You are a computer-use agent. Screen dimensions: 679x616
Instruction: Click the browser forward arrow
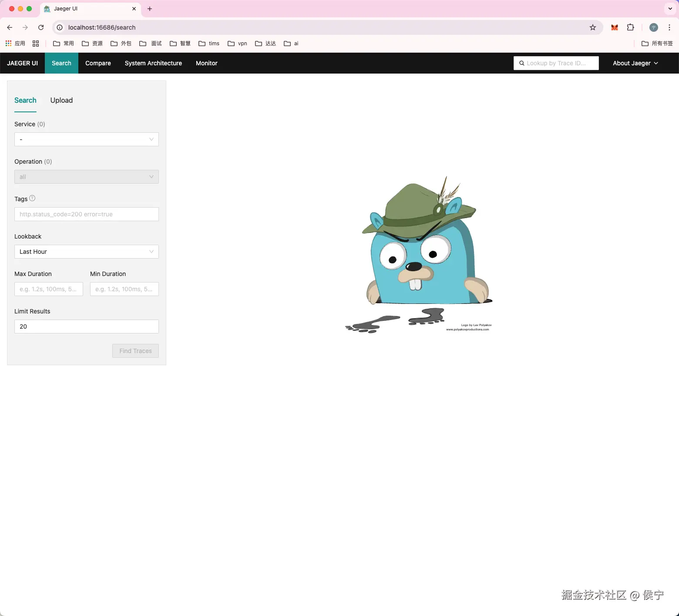point(25,27)
